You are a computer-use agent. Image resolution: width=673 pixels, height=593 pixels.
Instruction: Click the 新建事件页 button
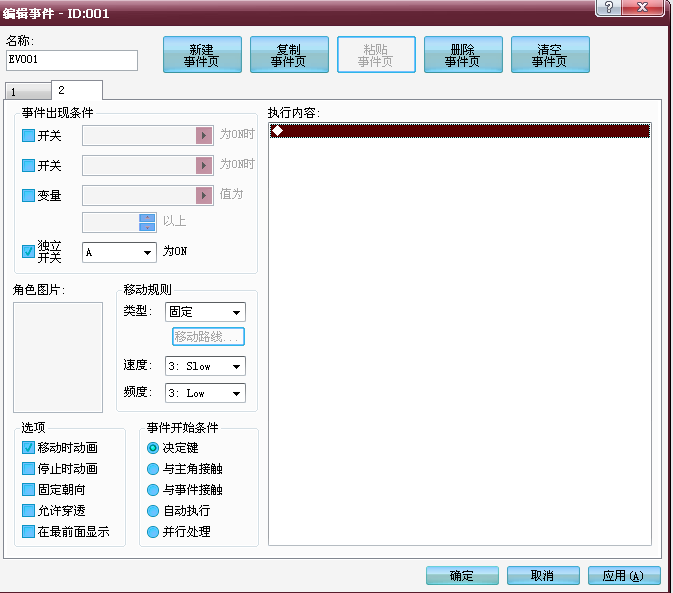coord(202,54)
